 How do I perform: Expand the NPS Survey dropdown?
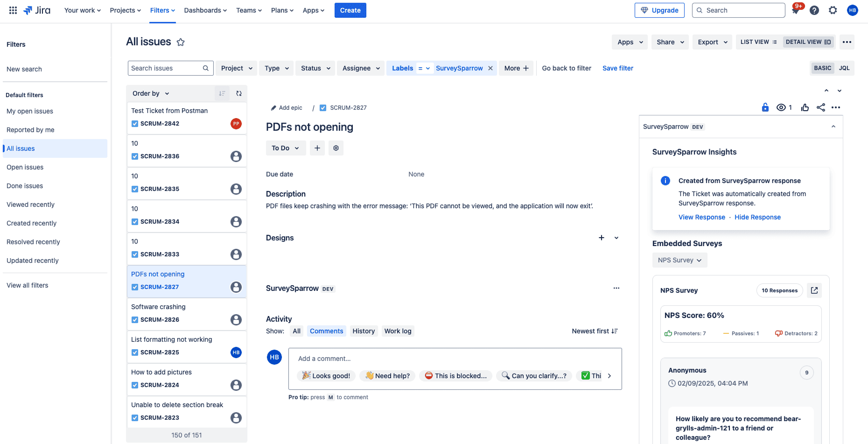coord(679,260)
